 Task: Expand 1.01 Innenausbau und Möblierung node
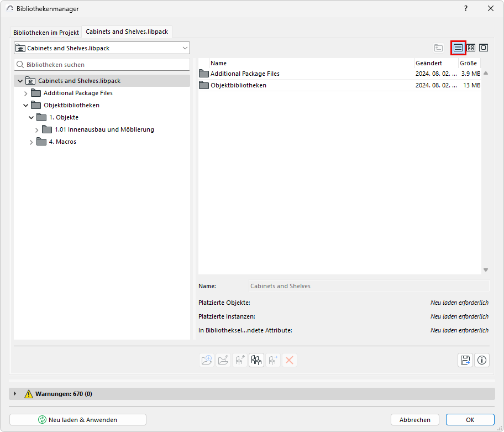point(36,130)
